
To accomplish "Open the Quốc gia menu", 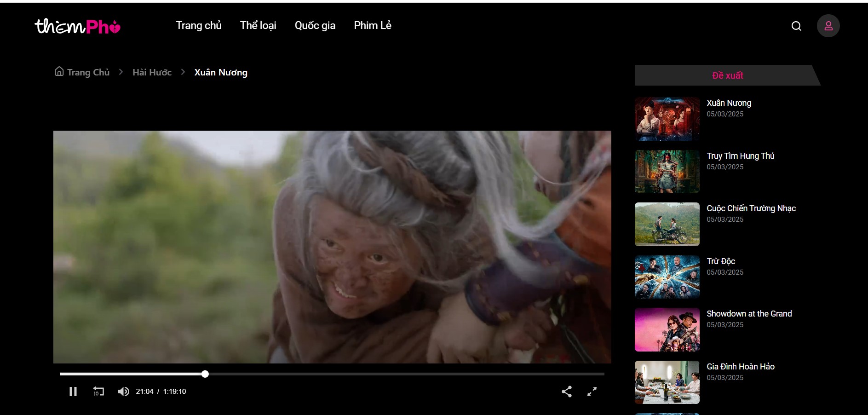I will click(x=315, y=26).
